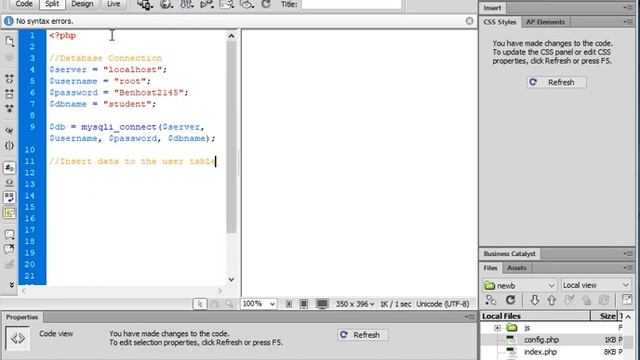Click scroll down arrow of code pane

click(x=231, y=280)
